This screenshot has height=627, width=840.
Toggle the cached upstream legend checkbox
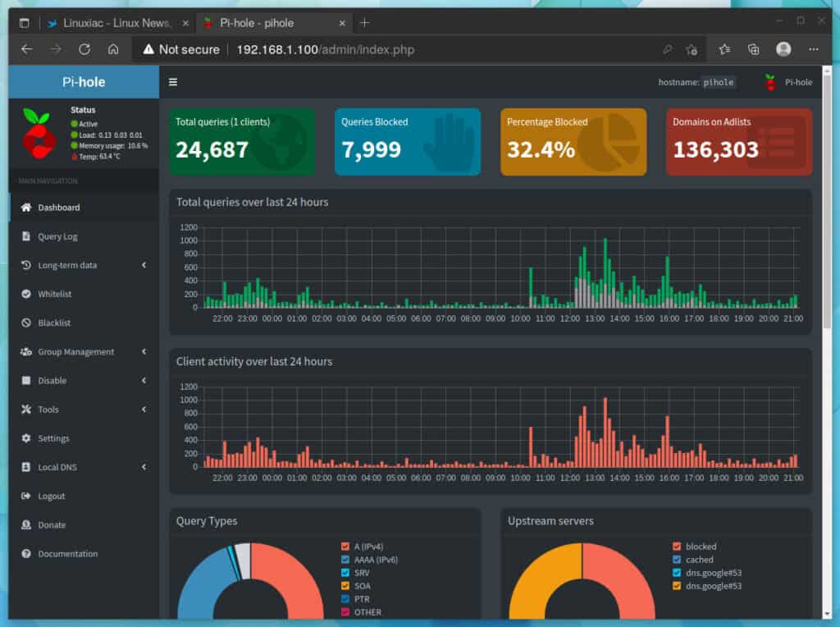click(677, 560)
